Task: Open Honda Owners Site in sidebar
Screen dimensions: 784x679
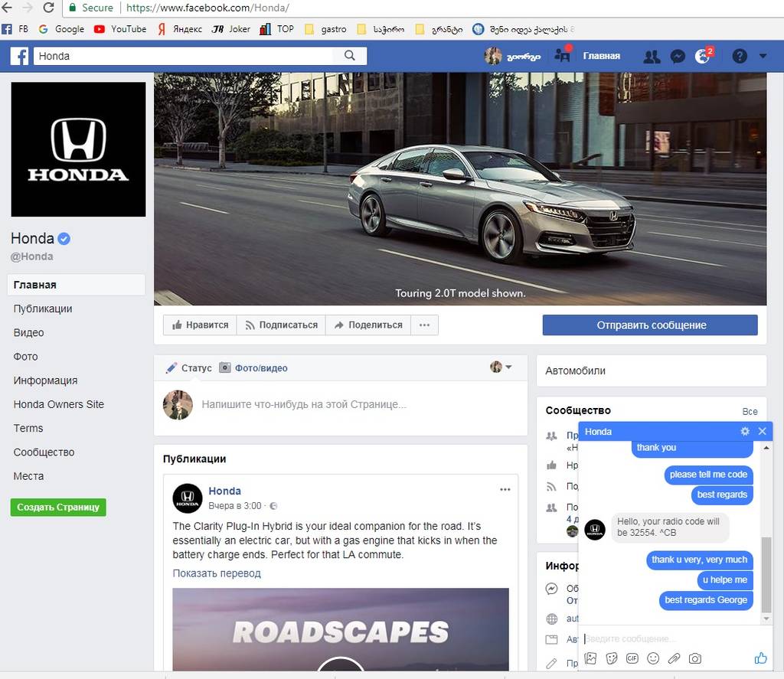Action: [x=58, y=404]
